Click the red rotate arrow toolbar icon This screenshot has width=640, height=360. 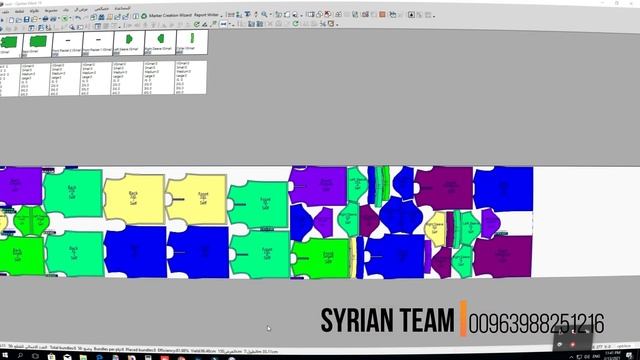[327, 14]
